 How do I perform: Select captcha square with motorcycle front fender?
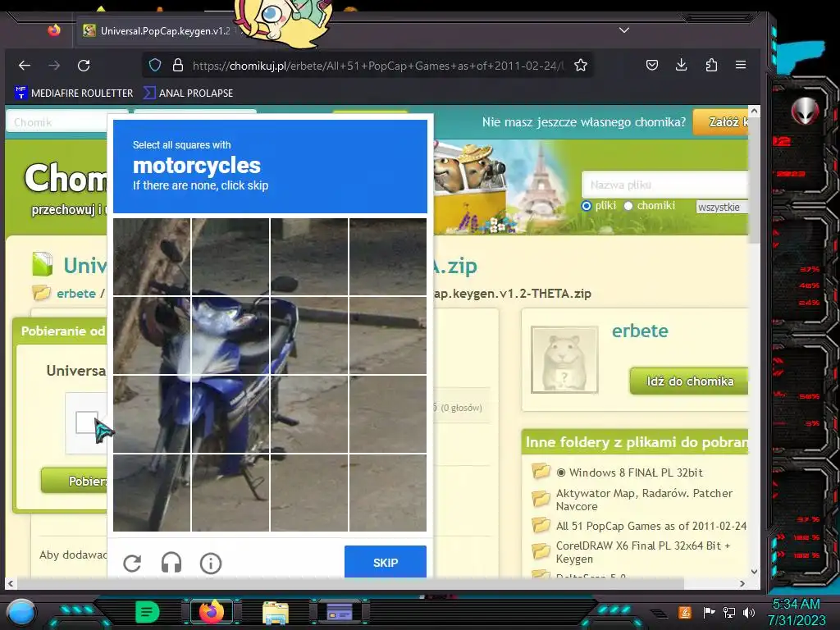(231, 414)
